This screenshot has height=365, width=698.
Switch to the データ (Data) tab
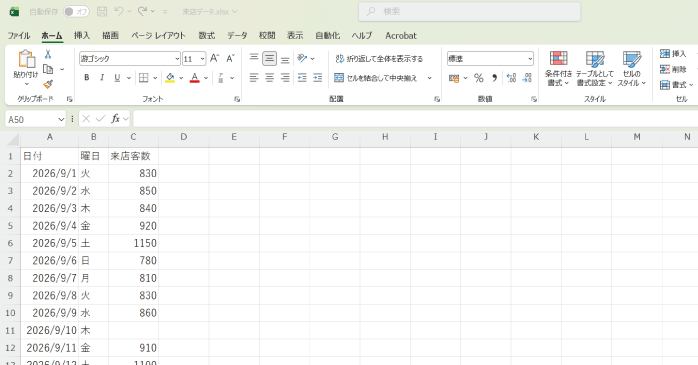coord(237,36)
